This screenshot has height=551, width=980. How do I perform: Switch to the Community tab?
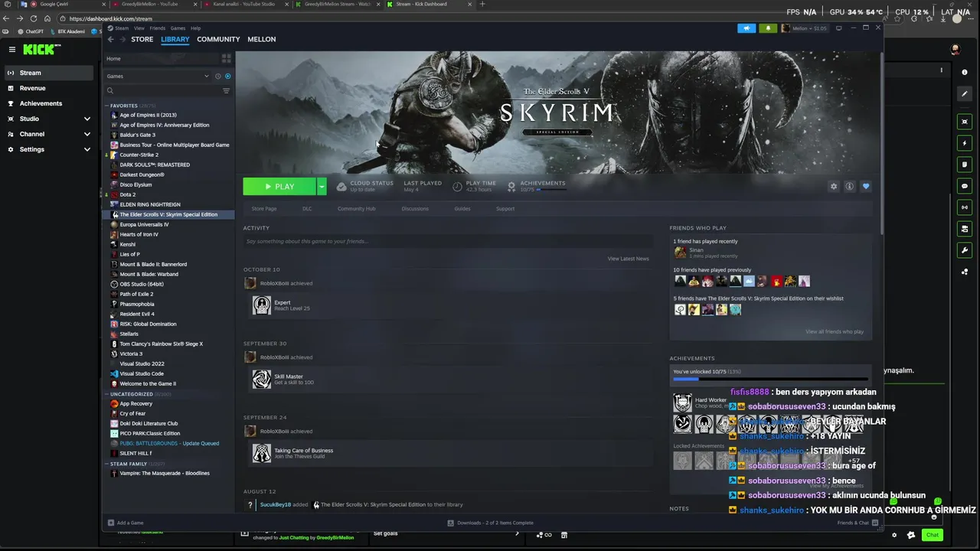218,39
